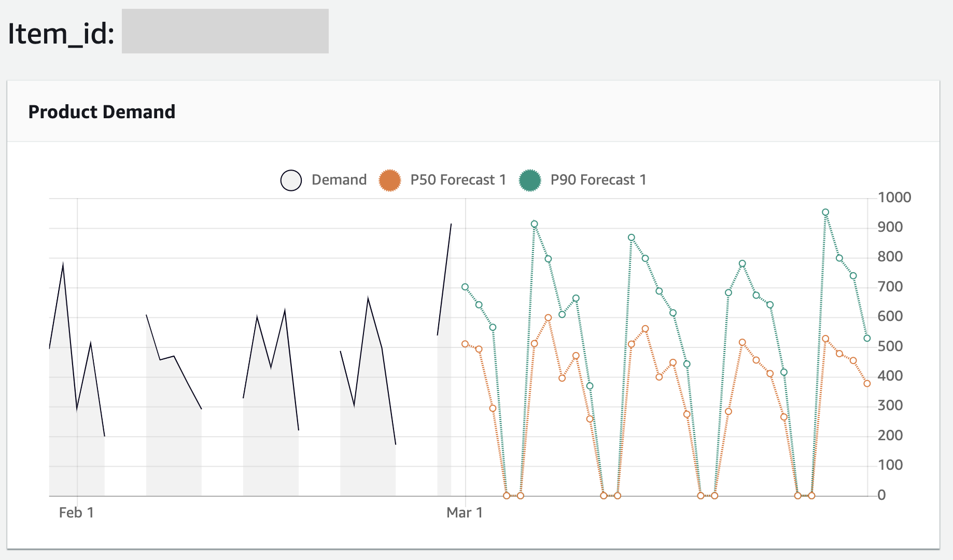The height and width of the screenshot is (560, 953).
Task: Toggle the P90 Forecast 1 legend label
Action: (598, 180)
